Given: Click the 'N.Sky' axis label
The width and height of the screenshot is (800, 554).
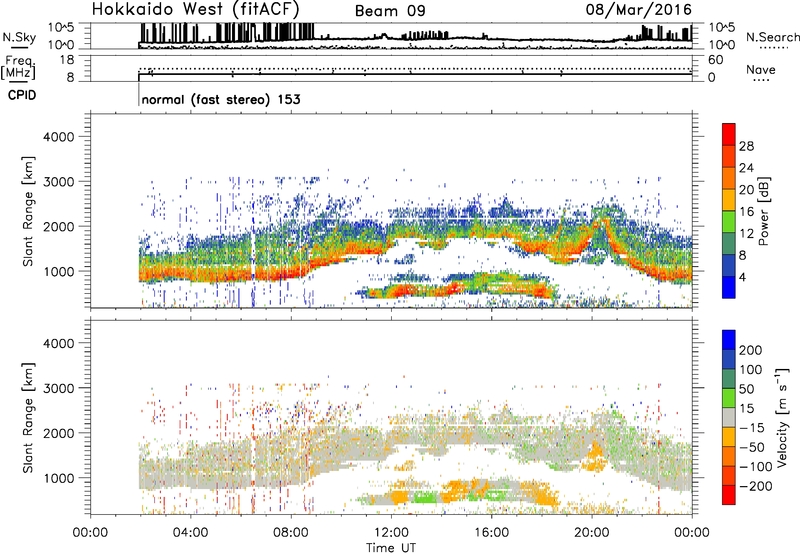Looking at the screenshot, I should tap(19, 37).
